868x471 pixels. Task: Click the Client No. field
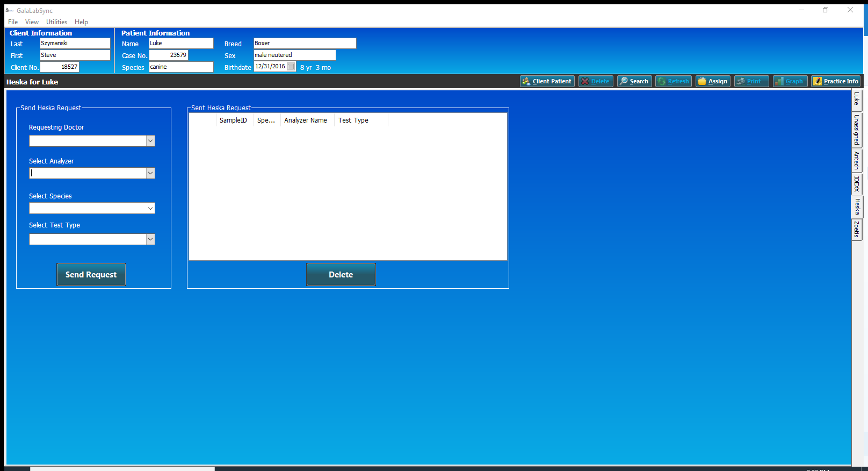click(60, 67)
